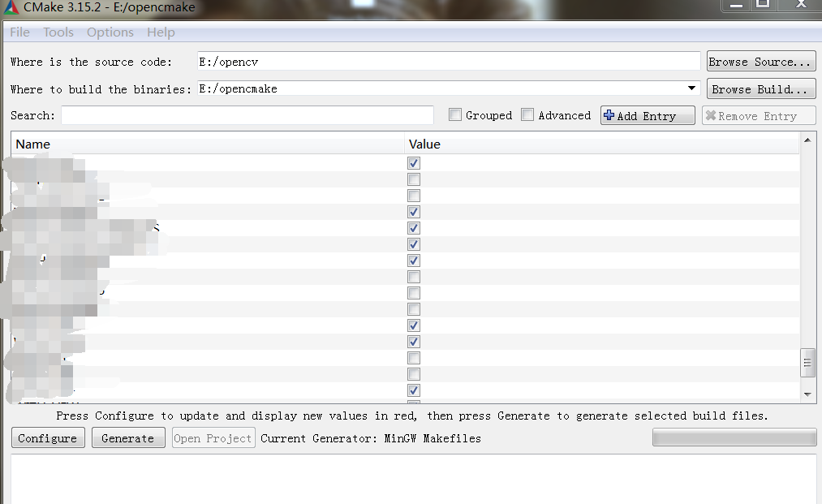Open the Tools menu
The height and width of the screenshot is (504, 822).
click(x=58, y=32)
